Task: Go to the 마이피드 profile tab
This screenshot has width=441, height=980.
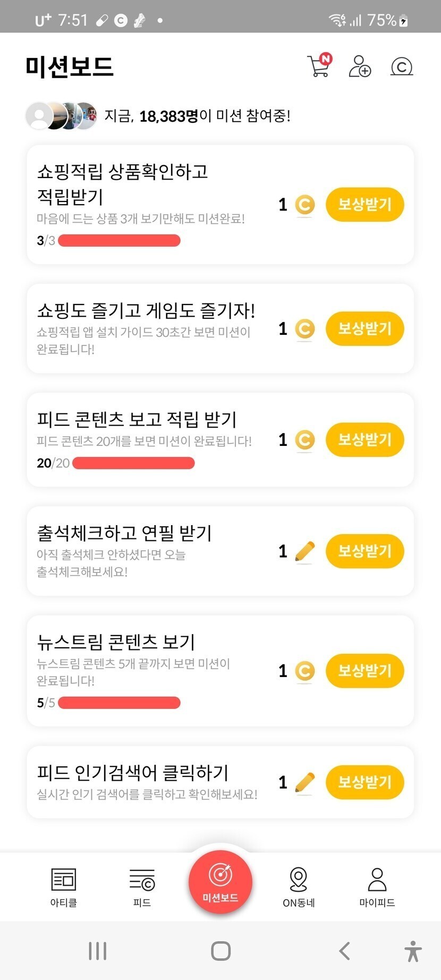Action: point(377,887)
